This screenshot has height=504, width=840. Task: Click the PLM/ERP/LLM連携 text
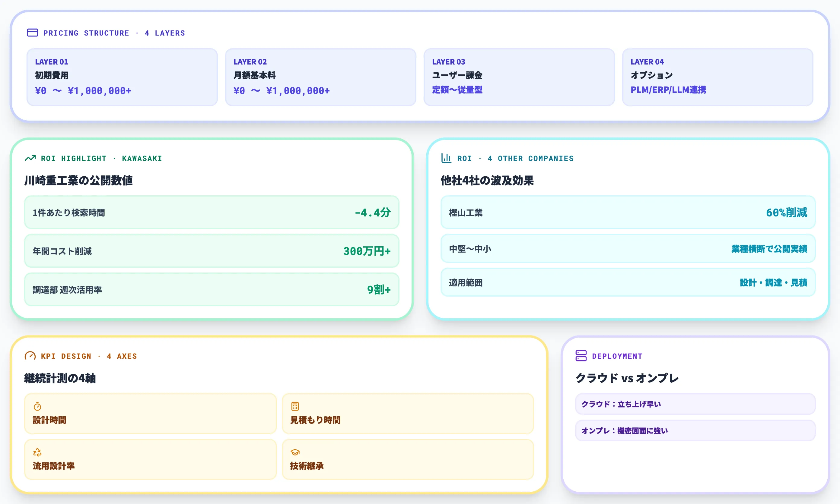click(x=668, y=90)
